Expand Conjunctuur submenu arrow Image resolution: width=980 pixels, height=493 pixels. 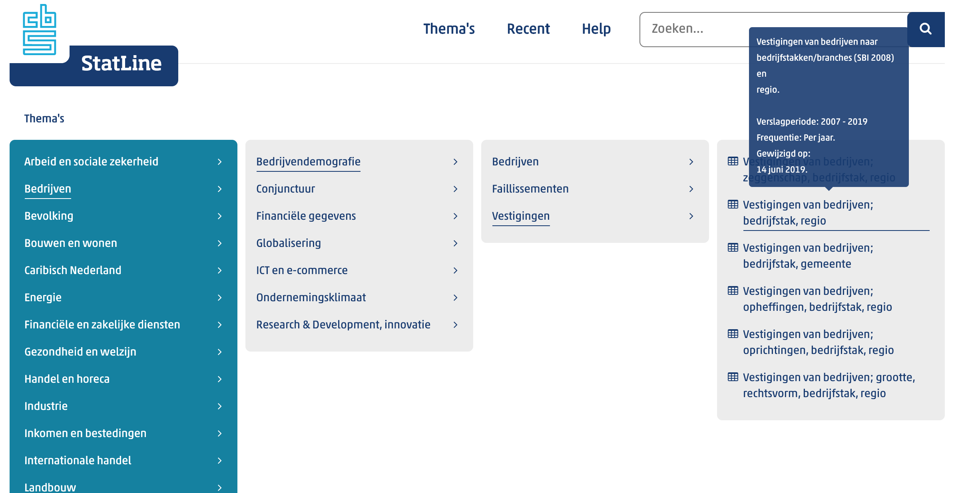pyautogui.click(x=455, y=189)
